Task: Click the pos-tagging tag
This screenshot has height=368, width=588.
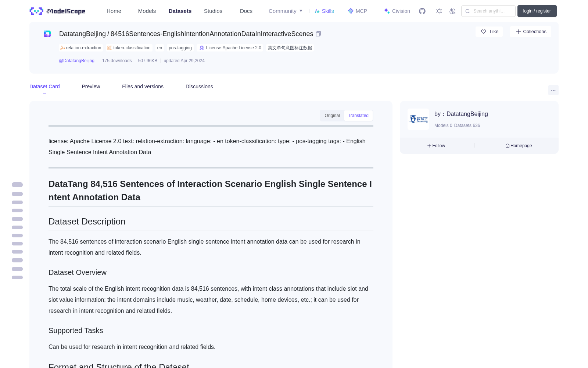Action: pyautogui.click(x=180, y=48)
